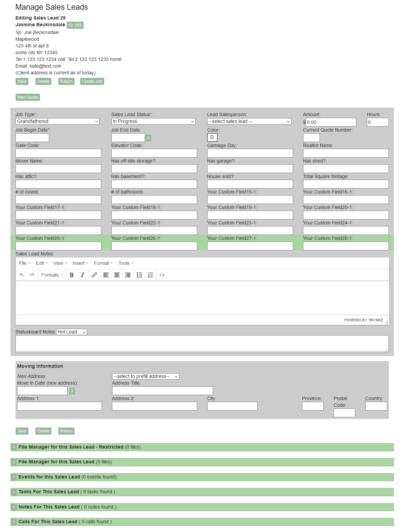The width and height of the screenshot is (403, 532).
Task: Click the City input field
Action: point(232,406)
